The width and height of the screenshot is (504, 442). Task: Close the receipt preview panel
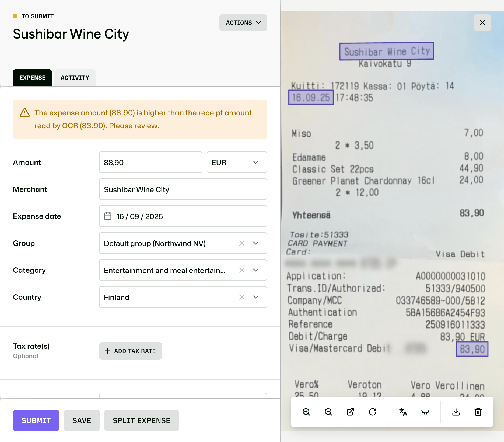pyautogui.click(x=482, y=23)
